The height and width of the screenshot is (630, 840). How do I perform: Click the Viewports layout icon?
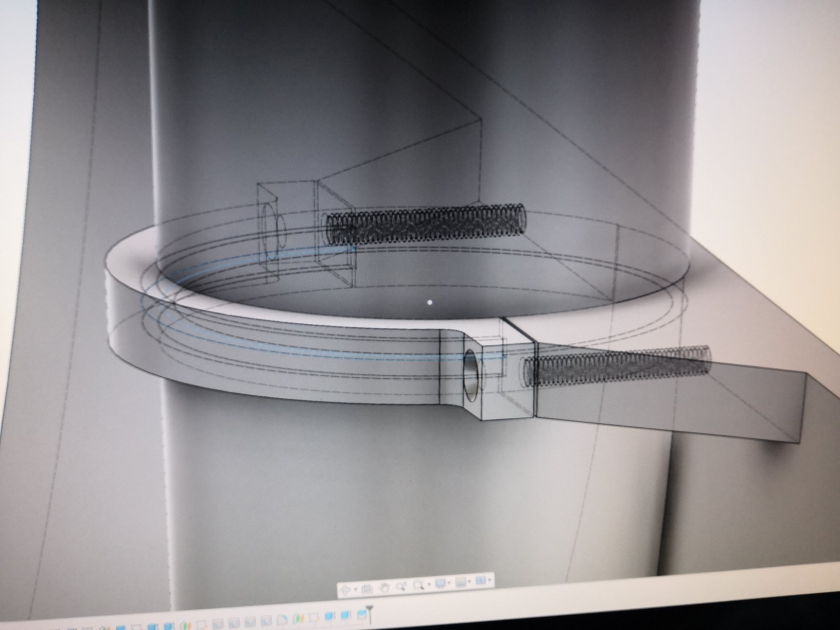point(481,581)
